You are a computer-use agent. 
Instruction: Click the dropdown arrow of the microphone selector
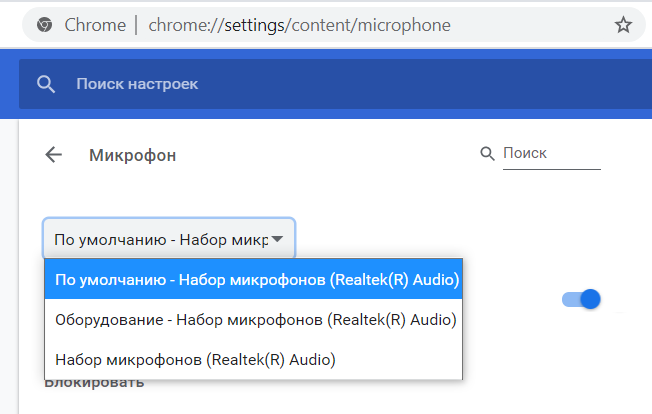pyautogui.click(x=277, y=239)
